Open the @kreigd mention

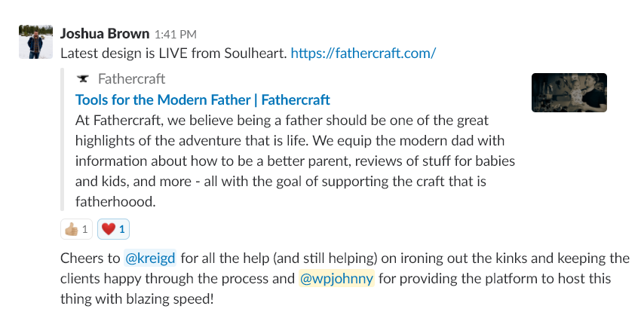pyautogui.click(x=150, y=258)
